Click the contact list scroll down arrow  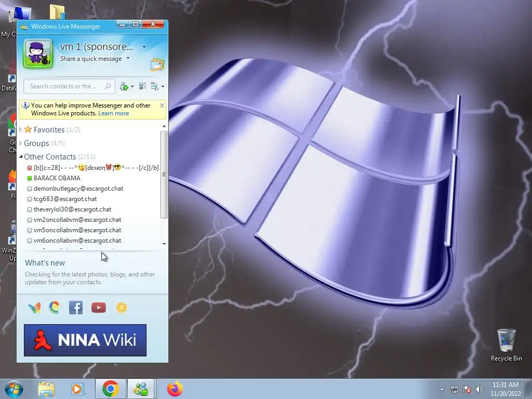point(164,244)
